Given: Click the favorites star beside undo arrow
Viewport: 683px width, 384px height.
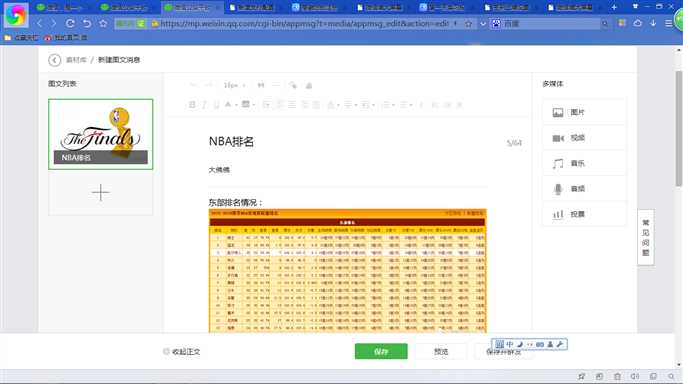Looking at the screenshot, I should 103,23.
